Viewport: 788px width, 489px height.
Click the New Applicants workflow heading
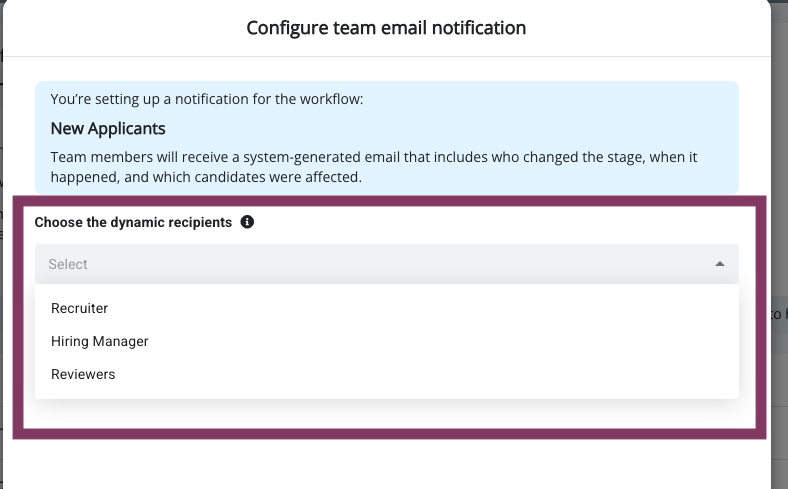tap(108, 129)
